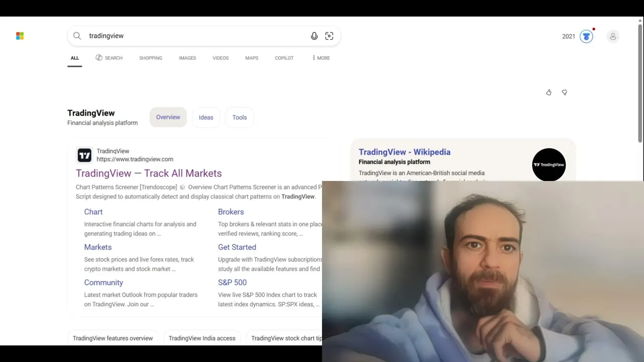Click the TradingView features overview suggestion
The width and height of the screenshot is (644, 362).
click(x=113, y=338)
